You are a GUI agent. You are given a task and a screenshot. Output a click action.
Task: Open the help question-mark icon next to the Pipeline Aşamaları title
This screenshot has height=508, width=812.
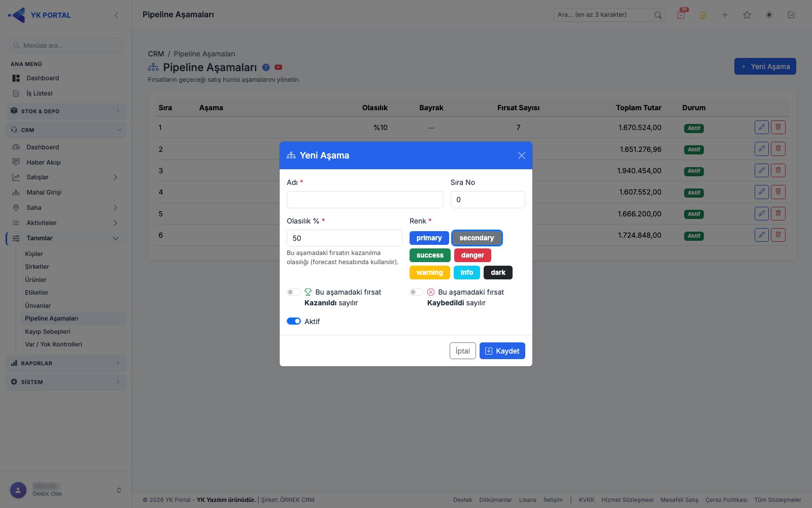pyautogui.click(x=266, y=67)
